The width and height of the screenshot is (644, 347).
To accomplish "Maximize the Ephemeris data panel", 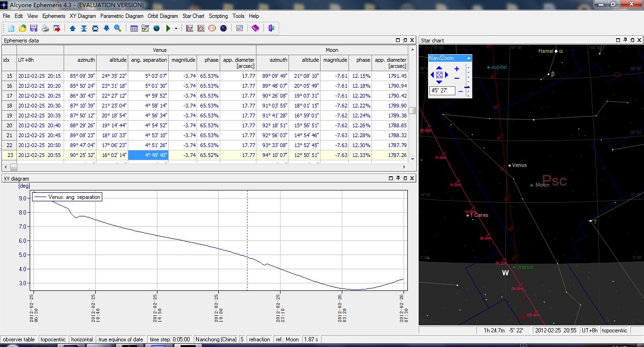I will coord(398,40).
